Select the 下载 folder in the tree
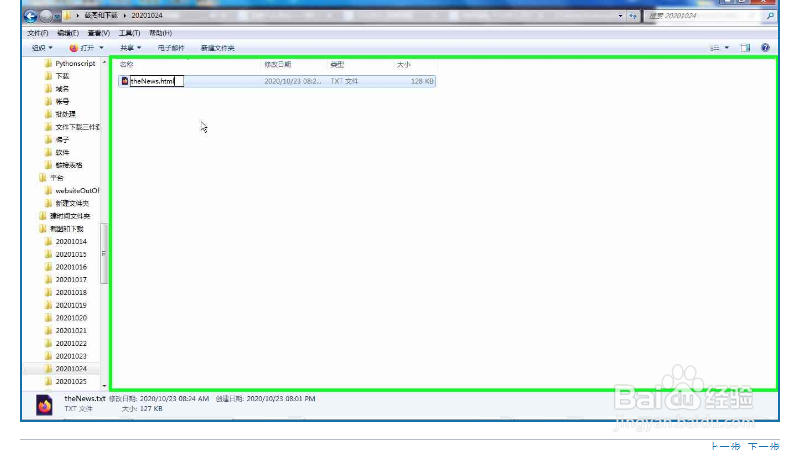Image resolution: width=800 pixels, height=450 pixels. (x=62, y=76)
